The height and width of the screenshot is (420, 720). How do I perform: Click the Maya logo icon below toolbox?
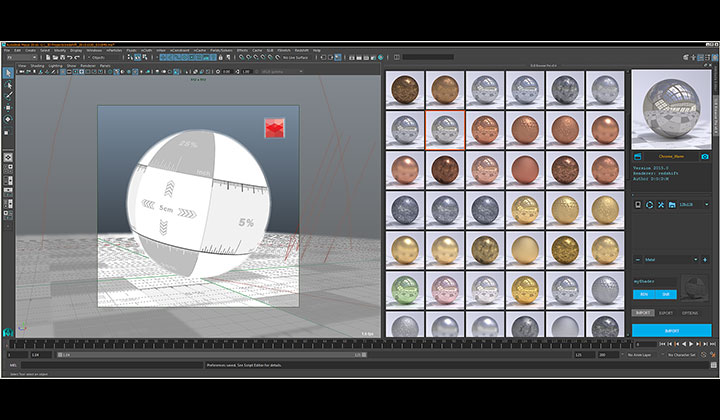(x=8, y=332)
